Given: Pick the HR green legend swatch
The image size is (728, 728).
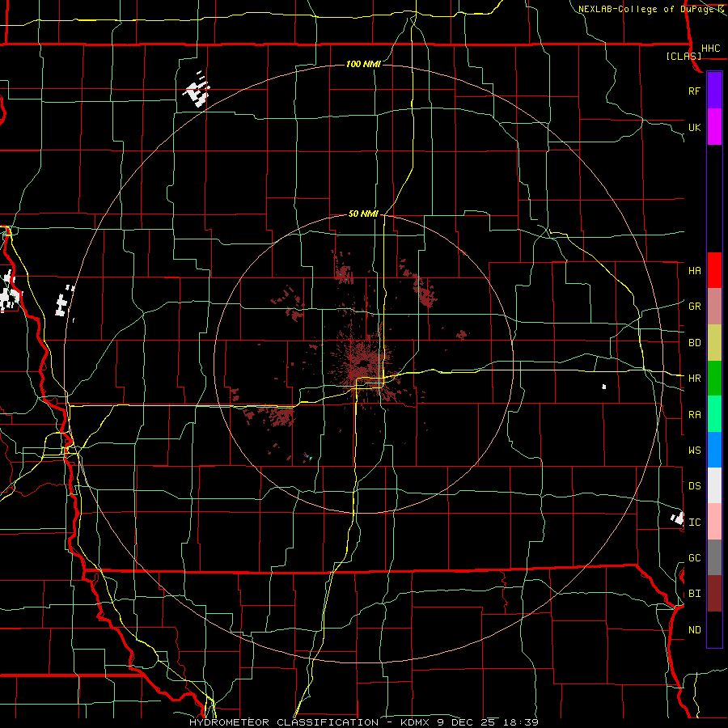Looking at the screenshot, I should (x=714, y=379).
